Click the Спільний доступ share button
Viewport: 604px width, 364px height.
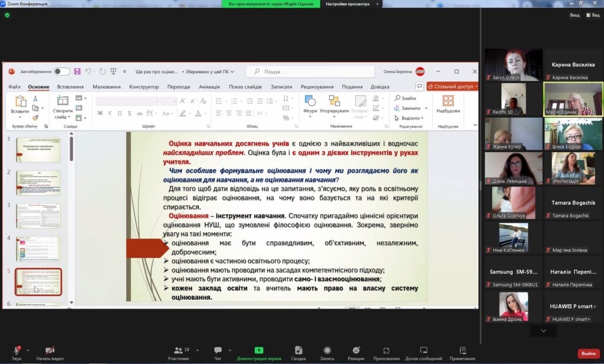point(452,87)
